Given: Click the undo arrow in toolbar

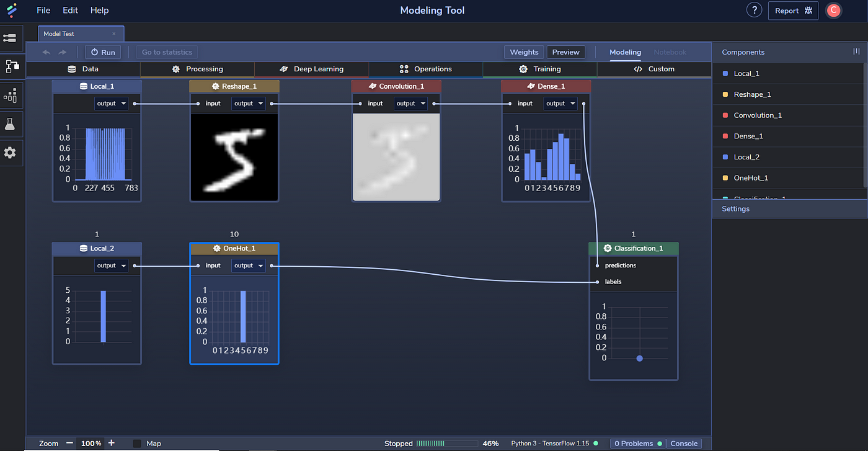Looking at the screenshot, I should click(x=46, y=53).
